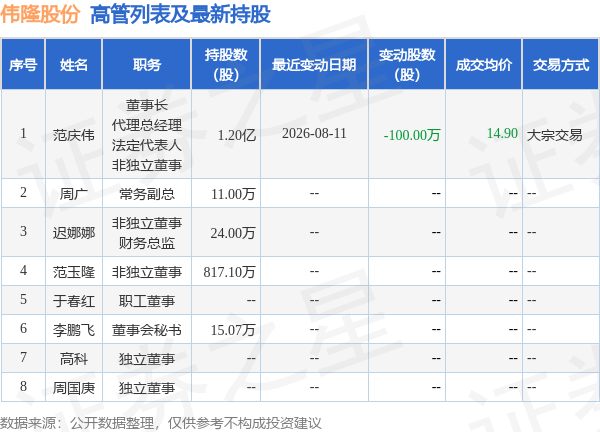Select the 序号 column header
The image size is (600, 432).
(x=23, y=64)
